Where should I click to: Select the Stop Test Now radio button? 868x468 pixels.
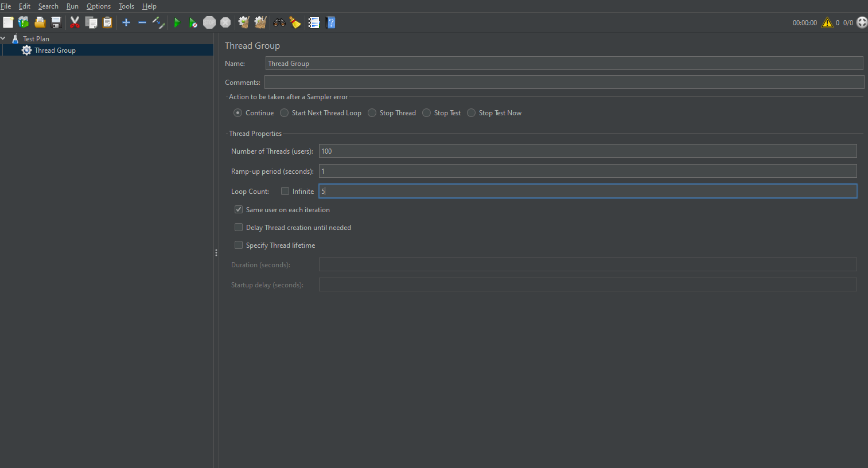pyautogui.click(x=471, y=113)
